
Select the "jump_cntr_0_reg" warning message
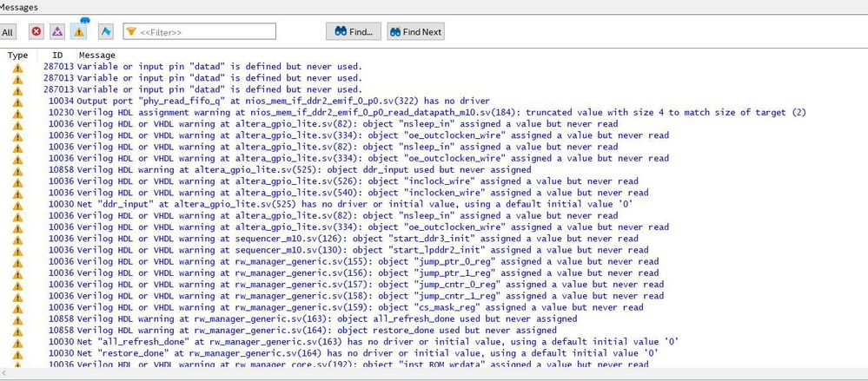[370, 284]
